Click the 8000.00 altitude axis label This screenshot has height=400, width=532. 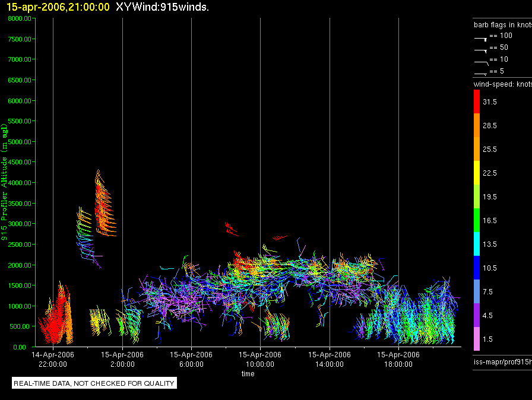click(x=20, y=18)
